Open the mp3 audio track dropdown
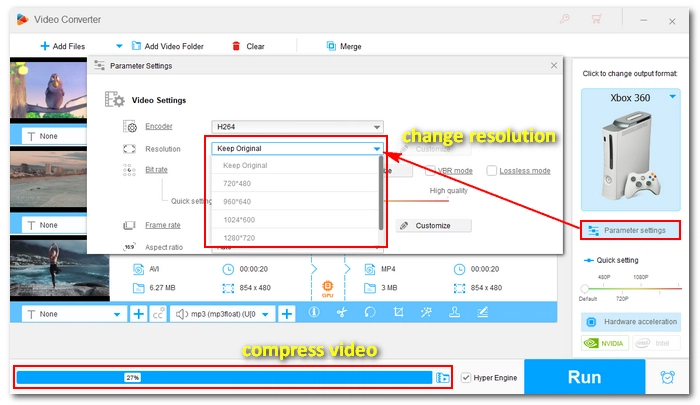This screenshot has width=700, height=405. pos(222,314)
